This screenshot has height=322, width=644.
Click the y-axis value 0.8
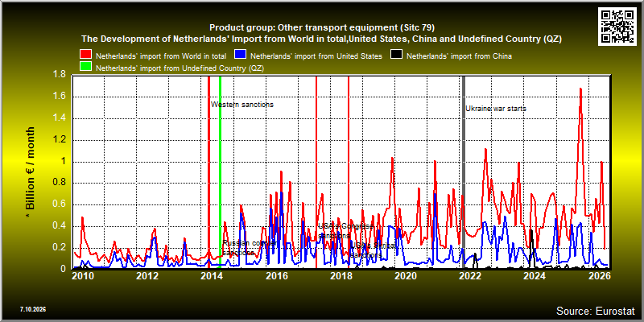click(60, 184)
